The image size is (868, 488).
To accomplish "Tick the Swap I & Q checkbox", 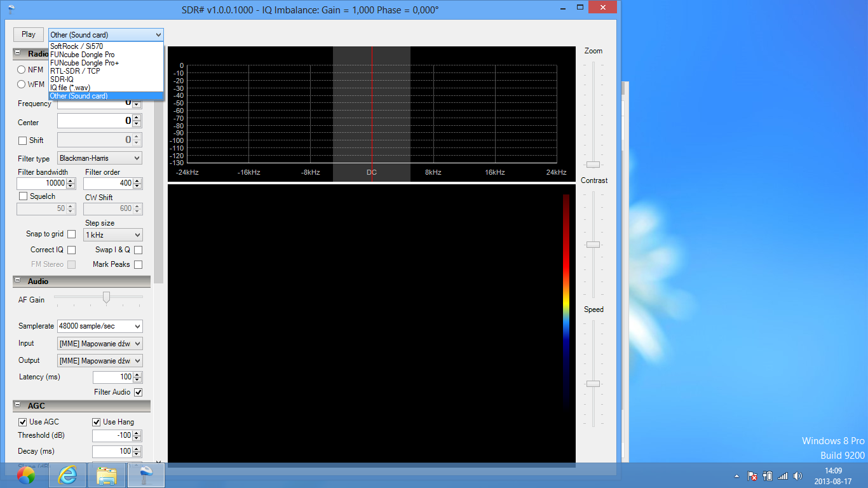I will (138, 250).
